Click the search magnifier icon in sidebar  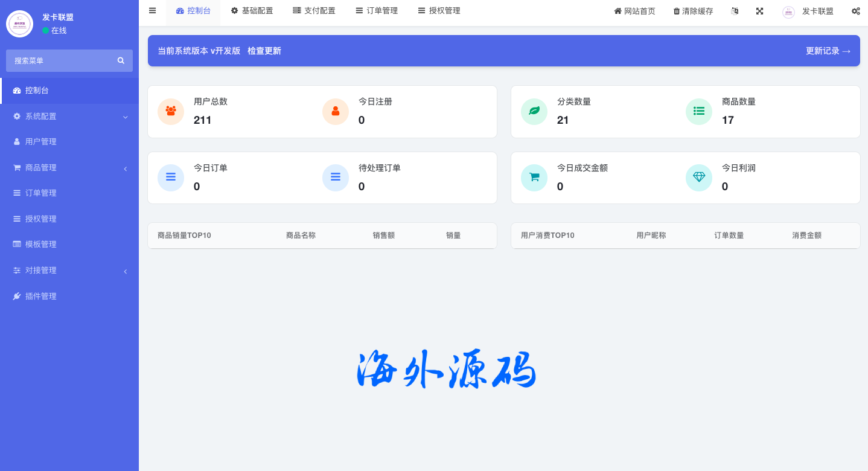(x=121, y=60)
